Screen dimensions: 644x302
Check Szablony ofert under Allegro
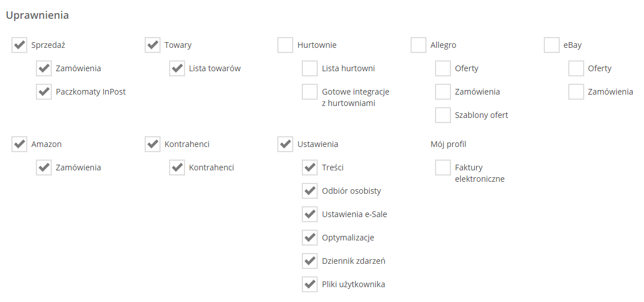coord(443,115)
